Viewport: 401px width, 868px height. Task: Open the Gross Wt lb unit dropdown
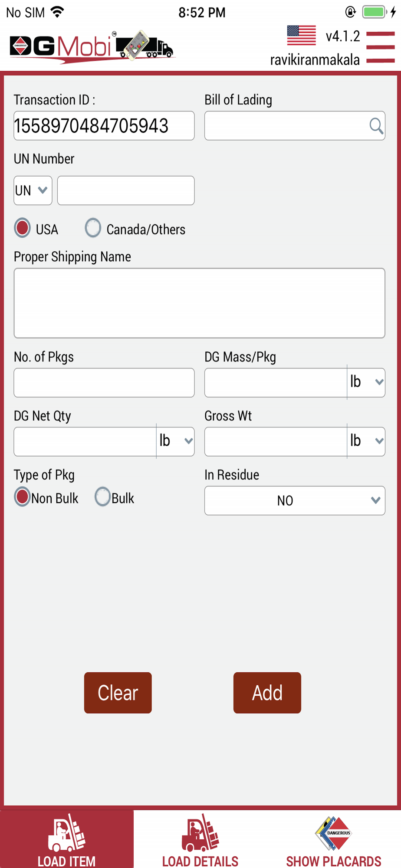tap(366, 441)
